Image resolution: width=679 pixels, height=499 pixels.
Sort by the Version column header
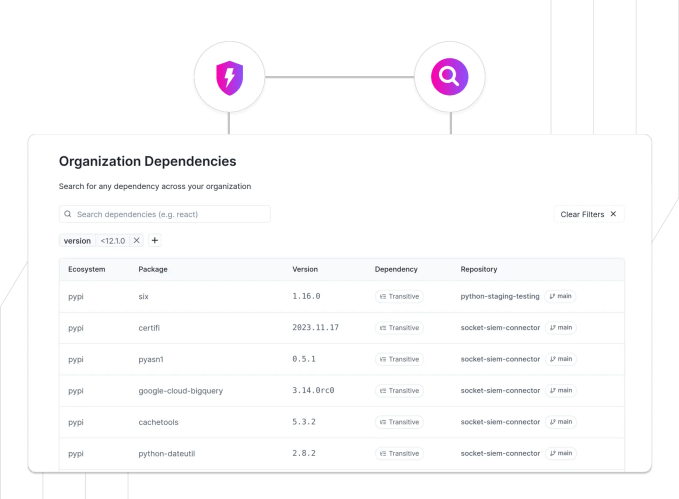coord(305,270)
